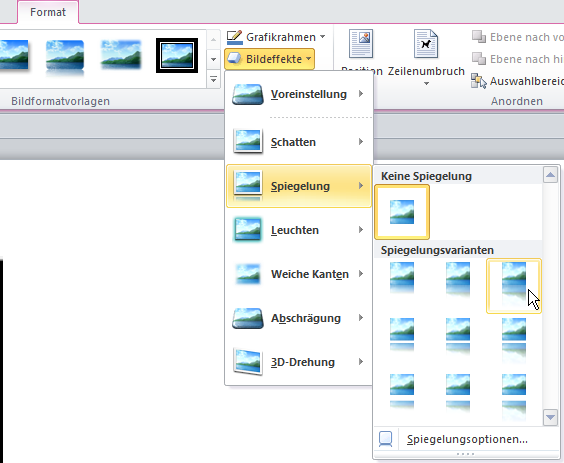564x463 pixels.
Task: Click the Position icon
Action: pos(361,44)
